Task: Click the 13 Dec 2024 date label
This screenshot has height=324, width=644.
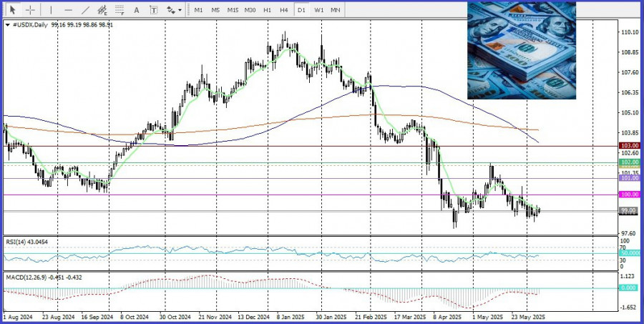Action: (255, 318)
